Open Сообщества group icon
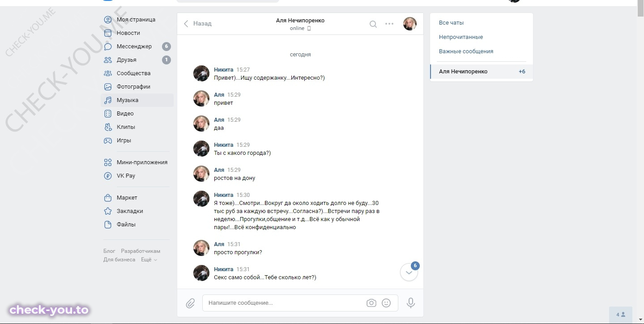The image size is (644, 324). tap(108, 73)
